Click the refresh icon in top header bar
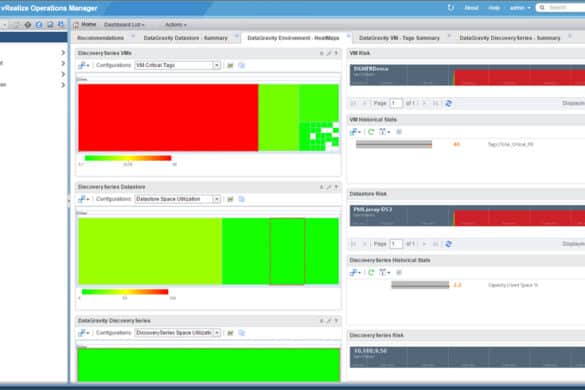The height and width of the screenshot is (390, 585). pyautogui.click(x=451, y=7)
